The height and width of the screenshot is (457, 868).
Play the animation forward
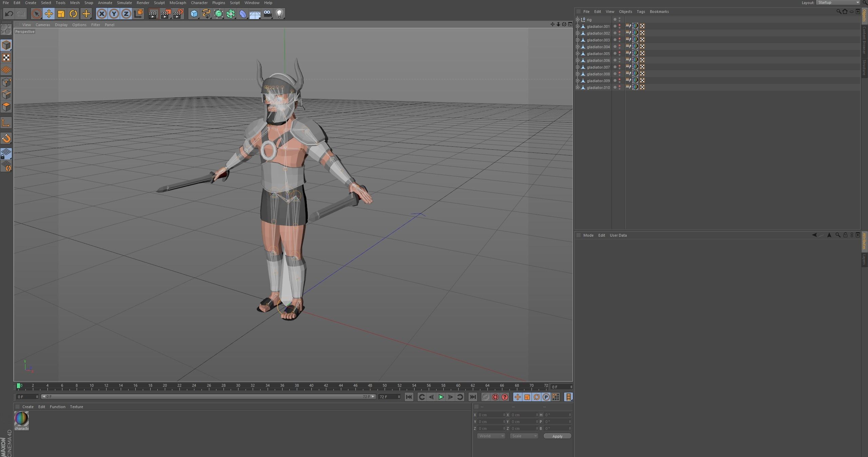coord(441,397)
